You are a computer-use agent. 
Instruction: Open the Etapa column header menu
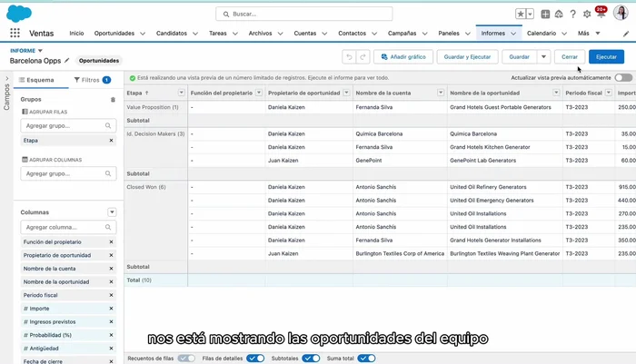click(181, 93)
